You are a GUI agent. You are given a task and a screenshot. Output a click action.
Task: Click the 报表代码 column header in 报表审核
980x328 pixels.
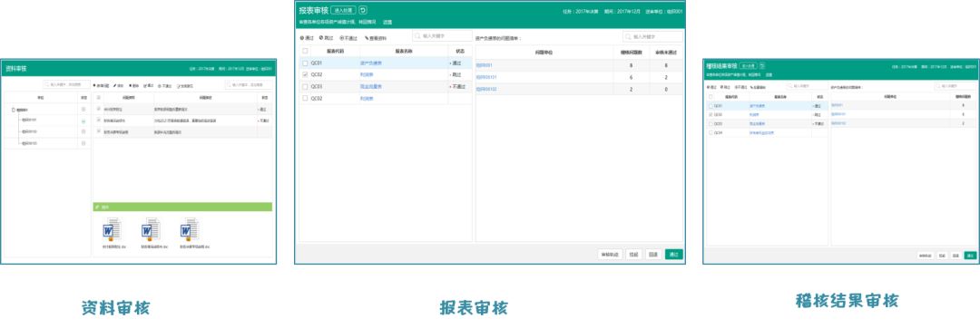(x=335, y=51)
